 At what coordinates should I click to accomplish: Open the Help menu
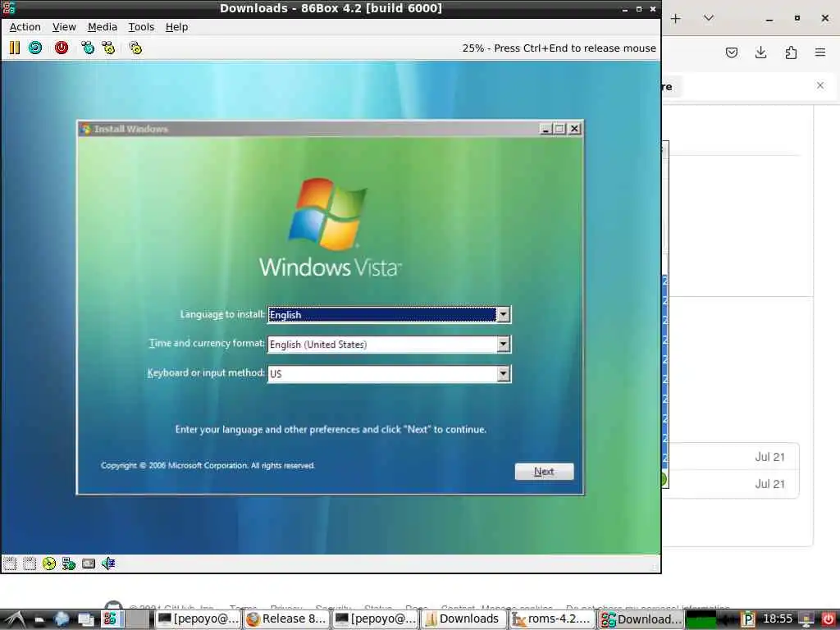177,27
